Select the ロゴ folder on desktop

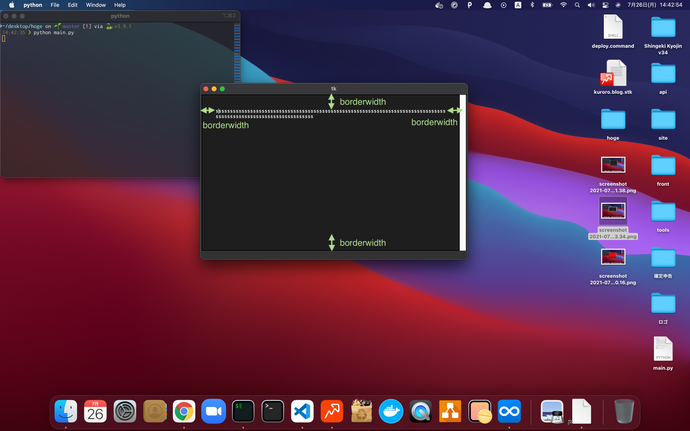click(663, 308)
